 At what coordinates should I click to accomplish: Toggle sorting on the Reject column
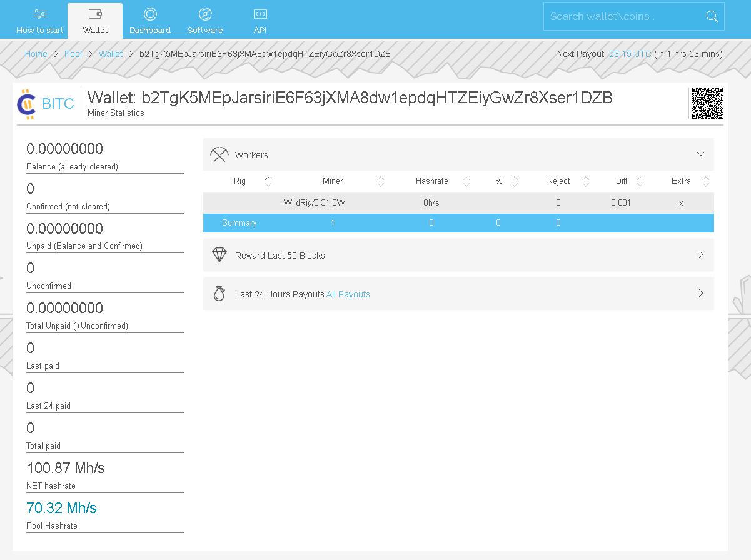(585, 181)
